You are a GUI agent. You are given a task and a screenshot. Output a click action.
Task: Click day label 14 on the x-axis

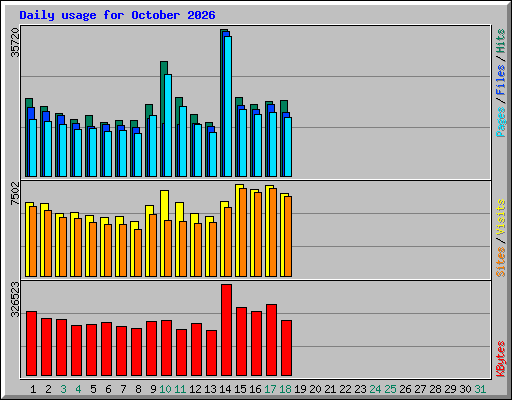point(225,389)
